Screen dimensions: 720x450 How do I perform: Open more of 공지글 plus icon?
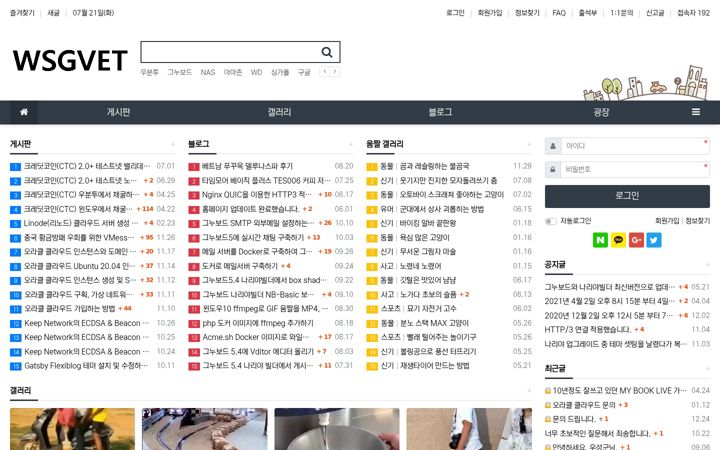(707, 265)
